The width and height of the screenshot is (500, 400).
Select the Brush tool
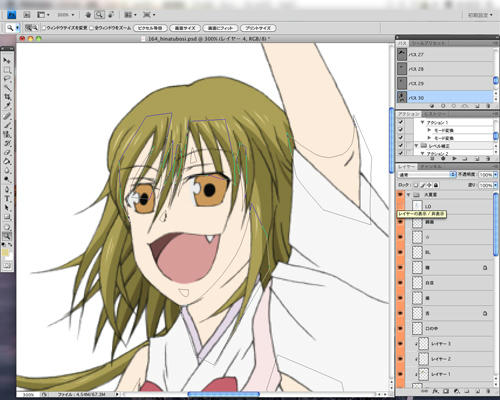click(x=7, y=125)
